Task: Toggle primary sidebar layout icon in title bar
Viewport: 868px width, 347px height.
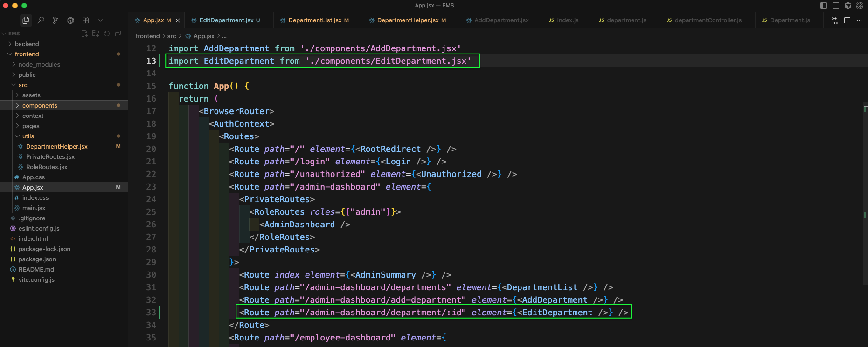Action: [x=824, y=6]
